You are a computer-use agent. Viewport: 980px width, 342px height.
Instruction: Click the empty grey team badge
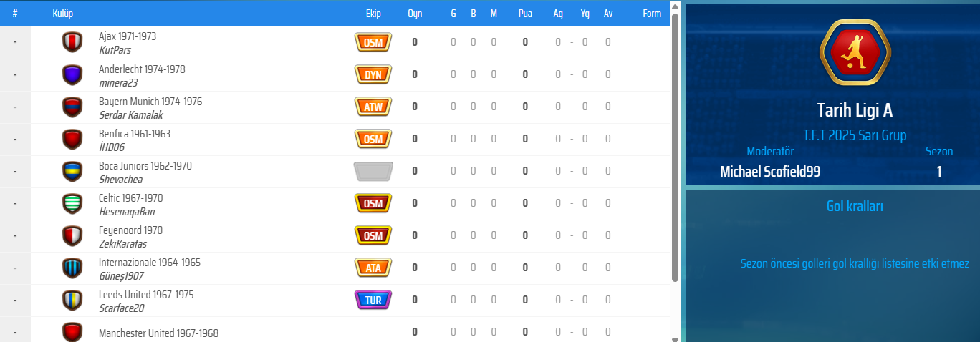373,172
